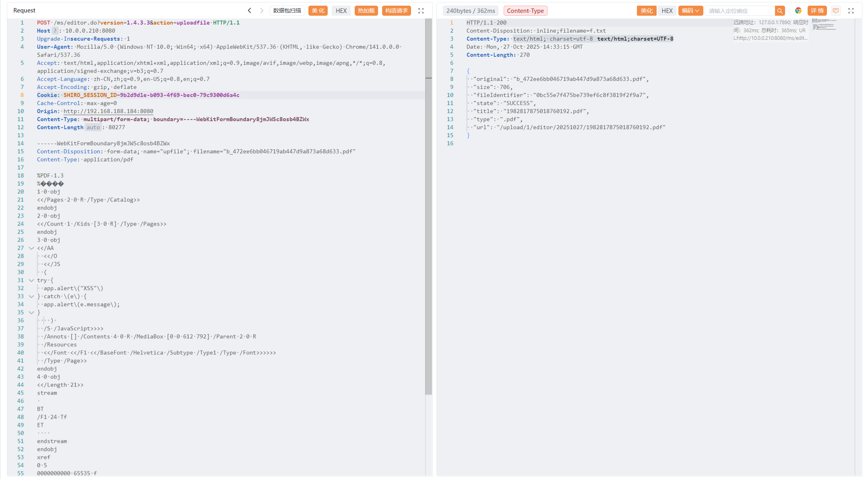The height and width of the screenshot is (479, 868).
Task: Toggle request 美化 beautify mode
Action: [x=318, y=11]
